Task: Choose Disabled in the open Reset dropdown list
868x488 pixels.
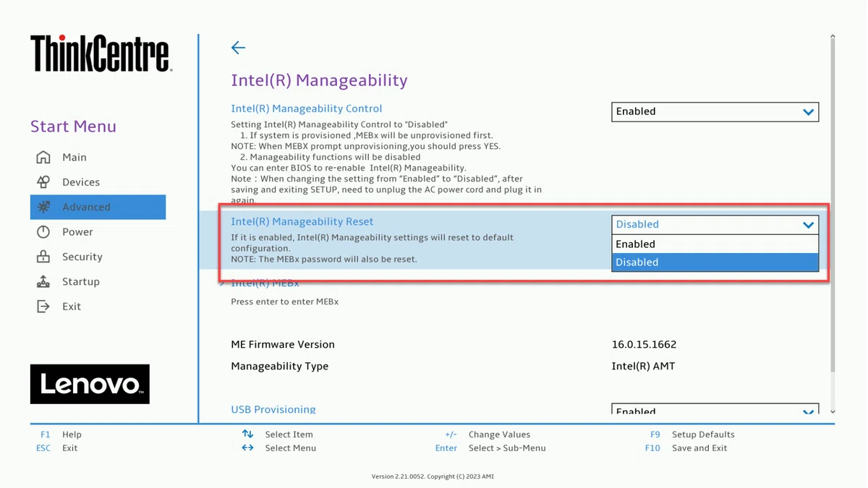Action: click(x=715, y=262)
